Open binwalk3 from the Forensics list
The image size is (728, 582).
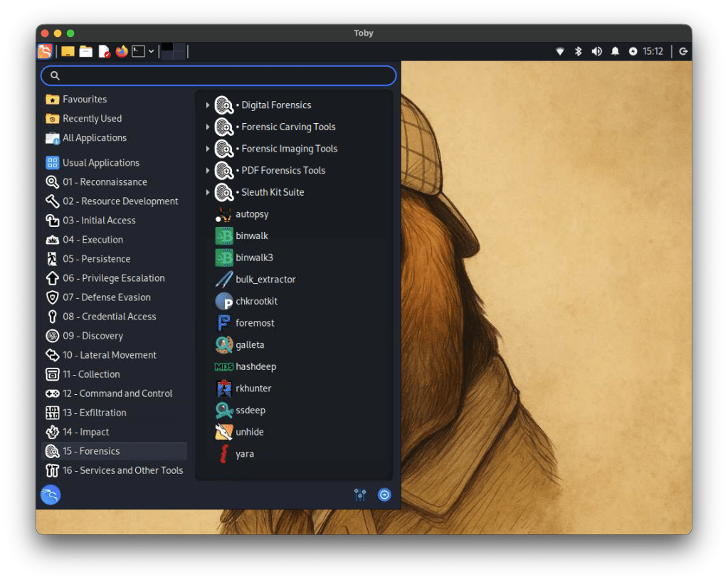(253, 258)
